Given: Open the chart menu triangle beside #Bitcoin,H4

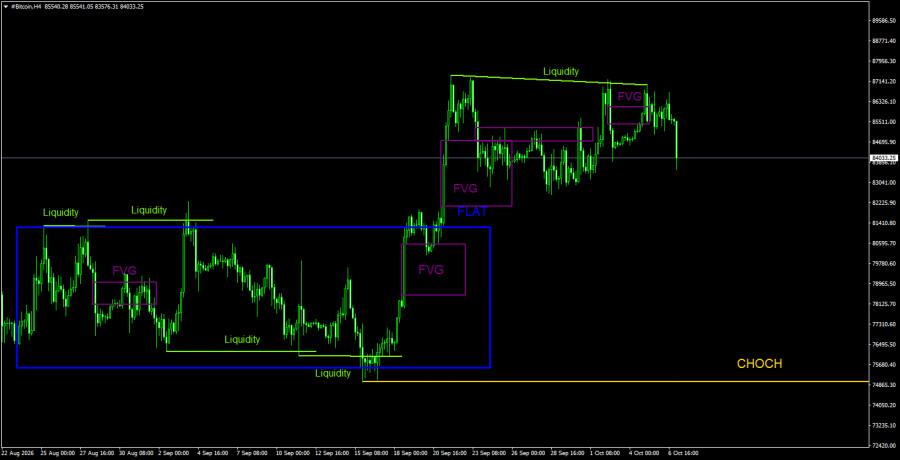Looking at the screenshot, I should tap(6, 6).
